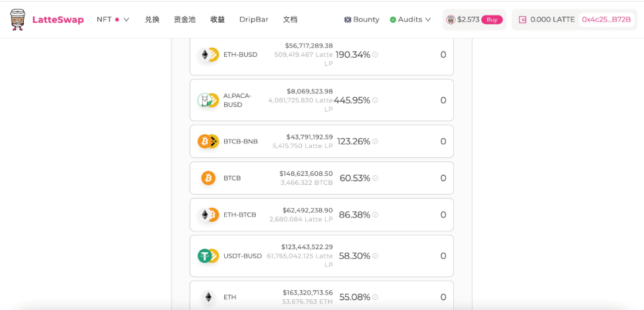The width and height of the screenshot is (644, 310).
Task: Click the LATTE price token icon
Action: (451, 20)
